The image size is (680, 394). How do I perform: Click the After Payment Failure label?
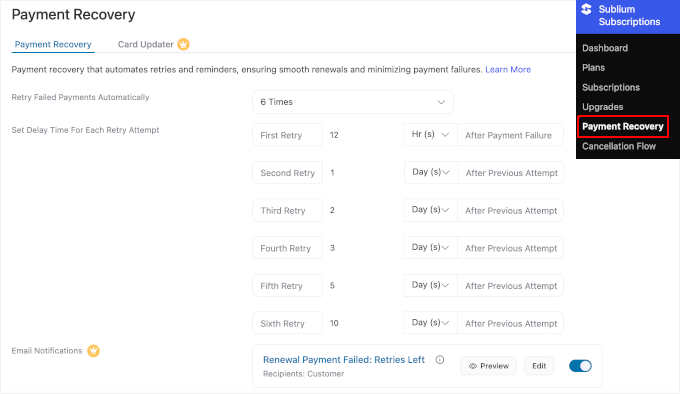coord(508,135)
